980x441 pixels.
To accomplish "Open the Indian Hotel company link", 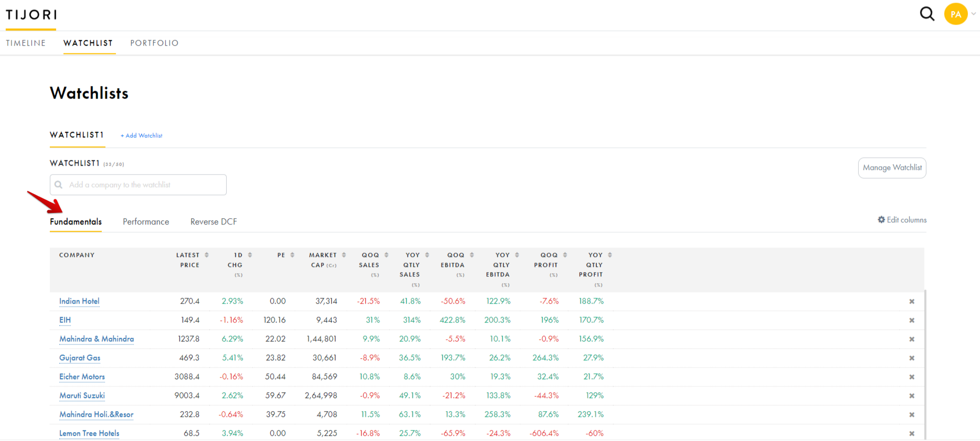I will (79, 301).
